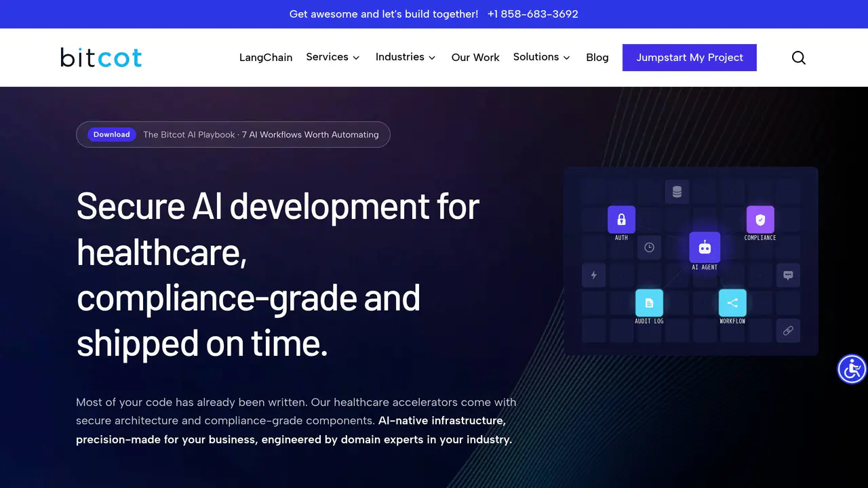Image resolution: width=868 pixels, height=488 pixels.
Task: Click the lightning bolt icon tile
Action: [594, 275]
